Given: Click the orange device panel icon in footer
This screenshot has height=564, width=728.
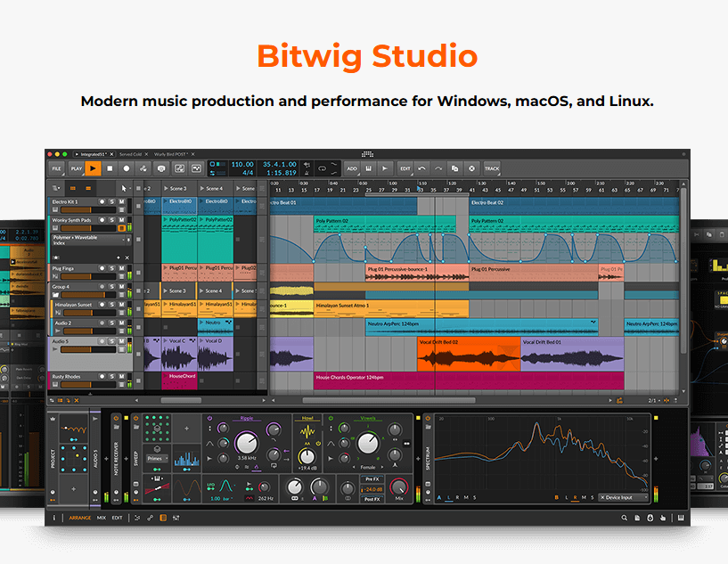Looking at the screenshot, I should [163, 518].
